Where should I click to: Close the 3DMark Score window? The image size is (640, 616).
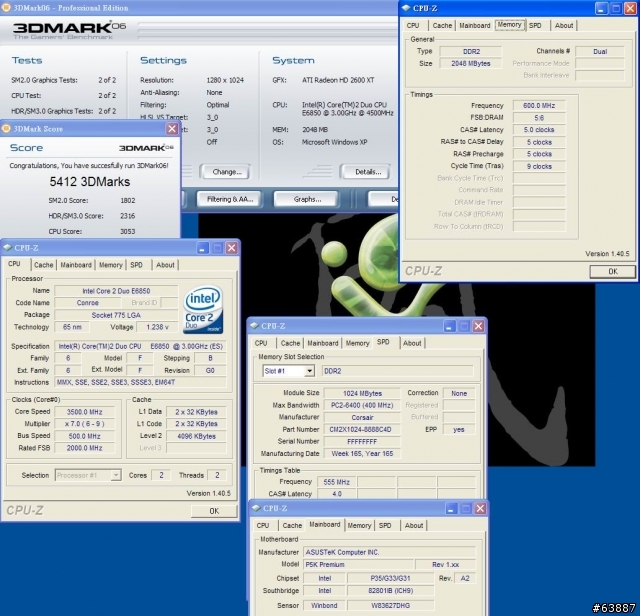[172, 129]
